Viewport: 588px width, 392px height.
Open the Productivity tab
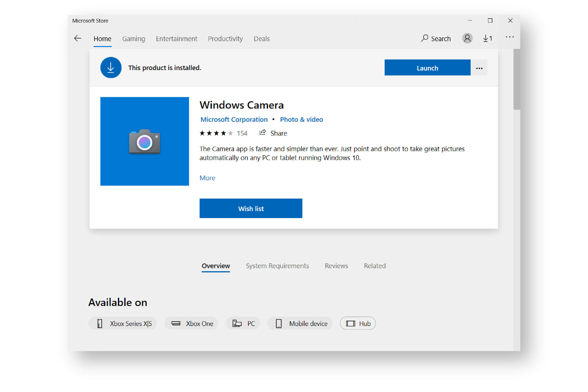[225, 39]
